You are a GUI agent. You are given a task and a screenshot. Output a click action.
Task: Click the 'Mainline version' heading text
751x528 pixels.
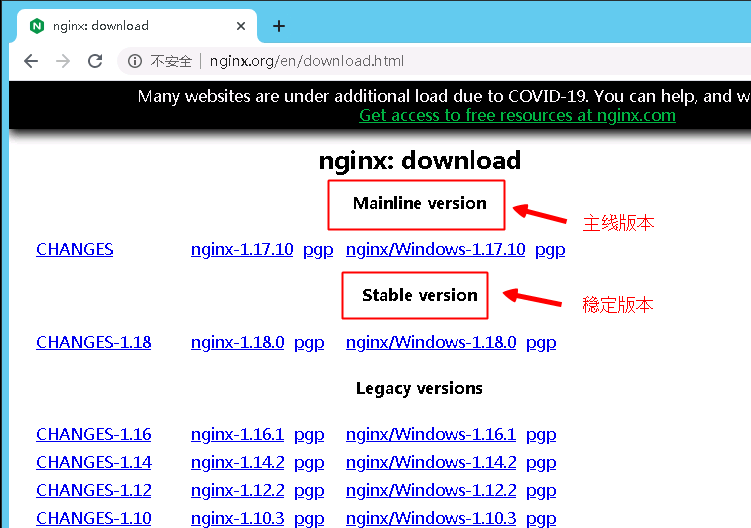[420, 203]
